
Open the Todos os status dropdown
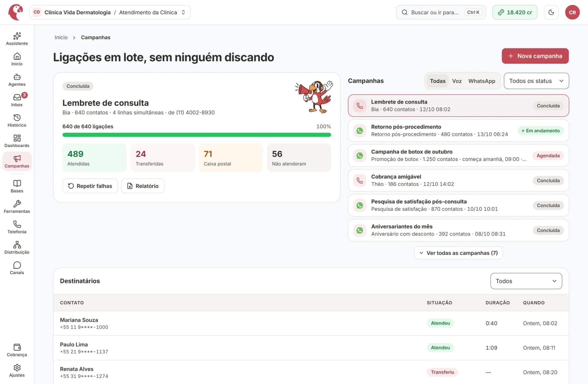pyautogui.click(x=536, y=81)
